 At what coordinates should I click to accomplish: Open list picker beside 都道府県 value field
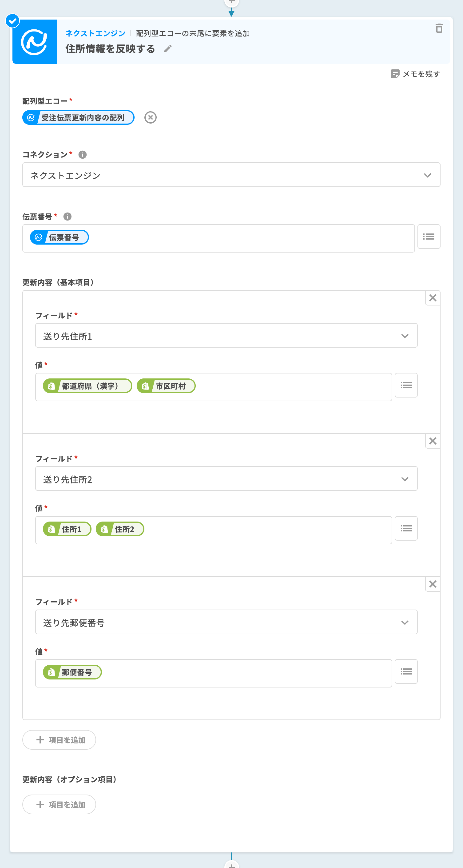click(406, 385)
